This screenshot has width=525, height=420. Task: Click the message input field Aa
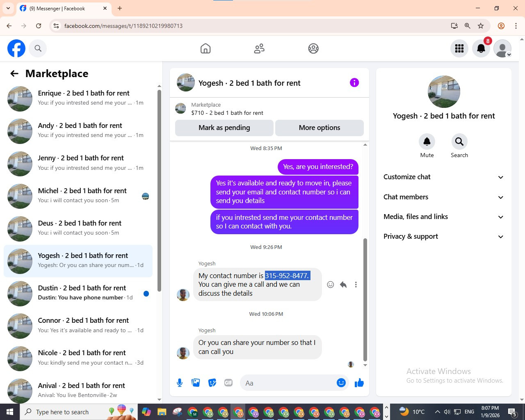pos(289,383)
